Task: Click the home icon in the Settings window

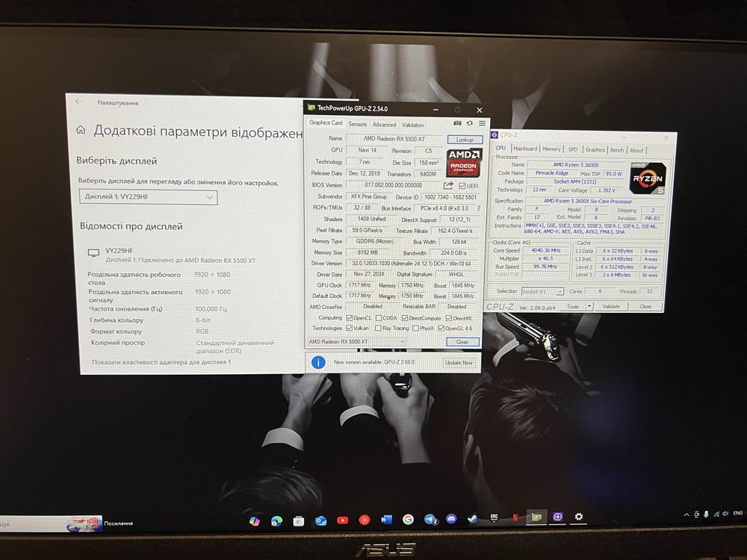Action: (x=81, y=129)
